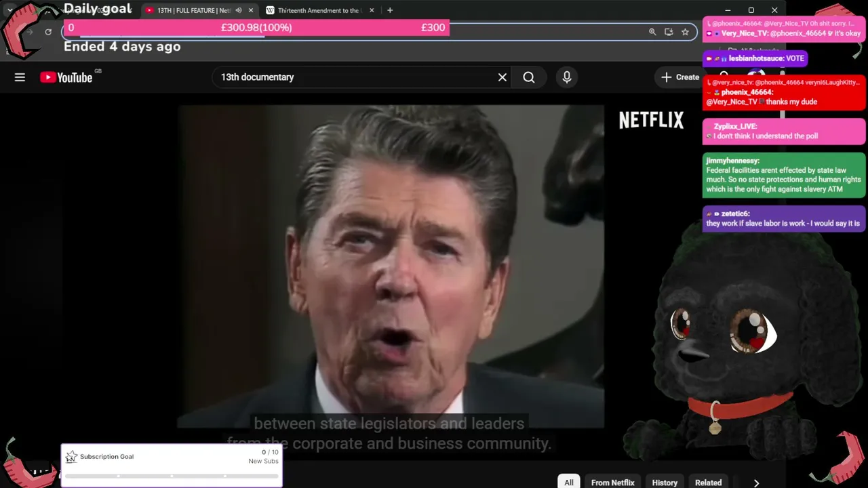Select the 'All' filter chip
Viewport: 868px width, 488px height.
tap(569, 482)
